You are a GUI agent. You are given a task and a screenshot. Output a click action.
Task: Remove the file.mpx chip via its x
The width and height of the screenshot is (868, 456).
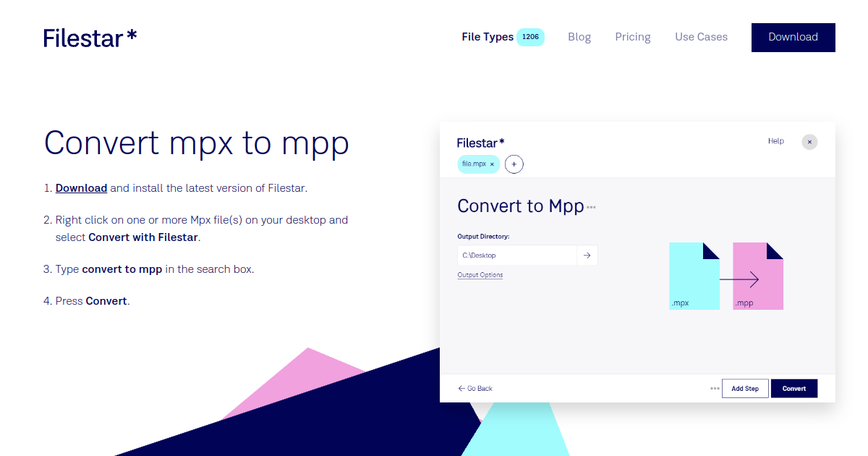[492, 164]
